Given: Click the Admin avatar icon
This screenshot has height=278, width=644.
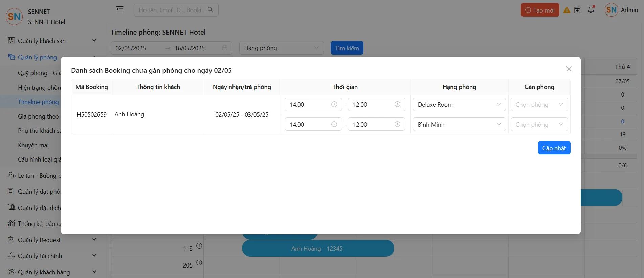Looking at the screenshot, I should tap(611, 10).
